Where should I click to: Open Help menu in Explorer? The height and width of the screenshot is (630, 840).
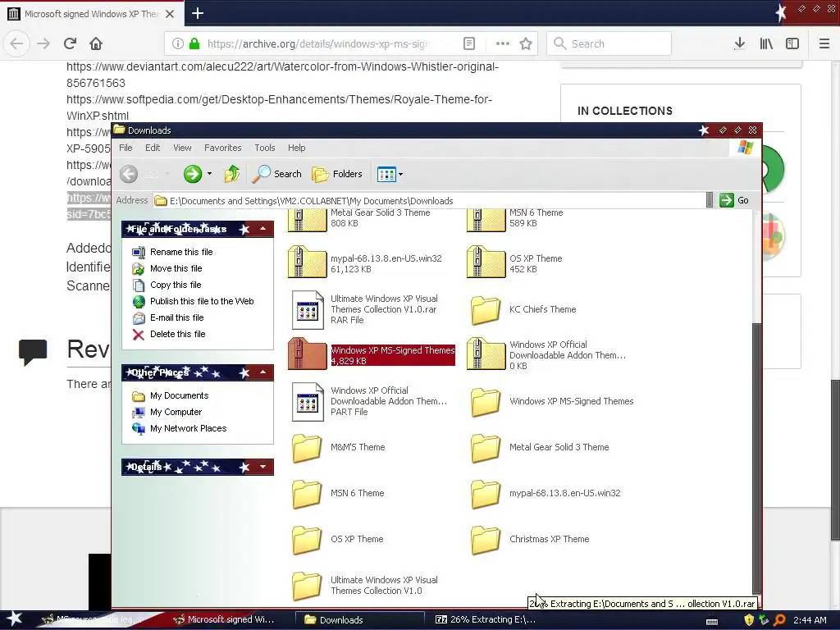[x=296, y=148]
